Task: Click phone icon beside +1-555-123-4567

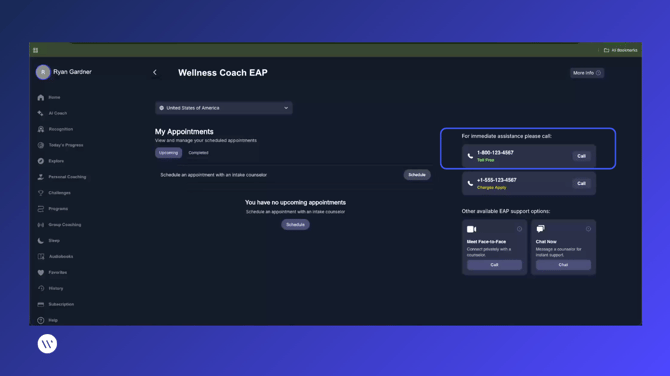Action: (x=470, y=183)
